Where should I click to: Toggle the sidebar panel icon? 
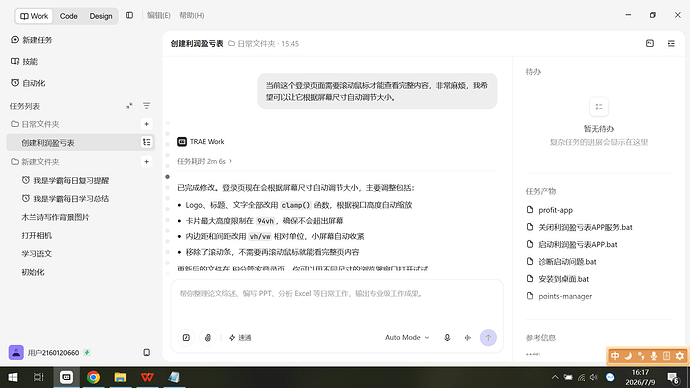tap(129, 15)
